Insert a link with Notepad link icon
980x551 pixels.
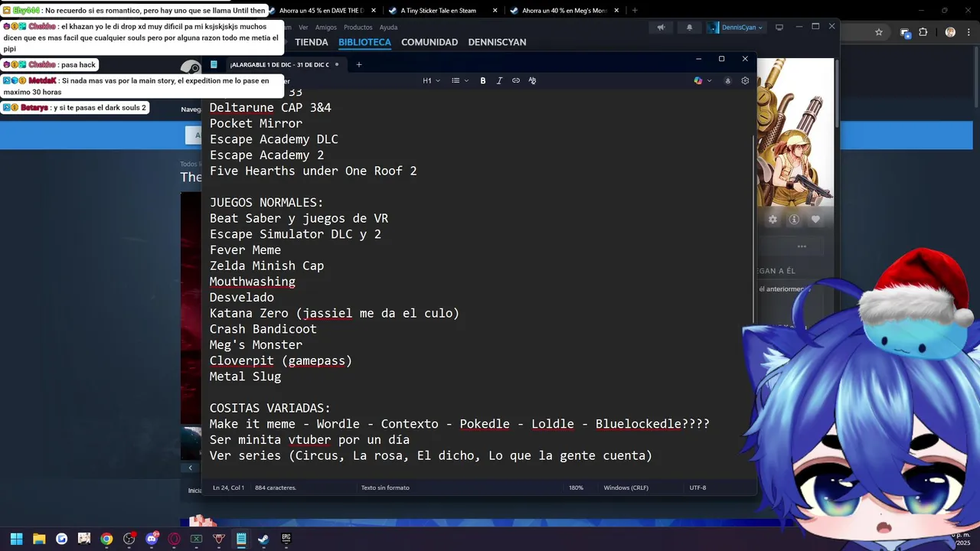pos(516,80)
